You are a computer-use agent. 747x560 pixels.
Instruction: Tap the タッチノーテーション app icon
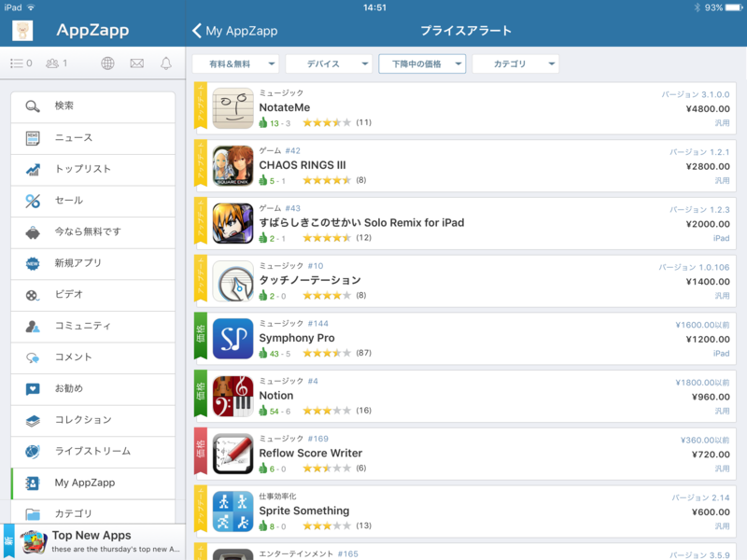[x=233, y=281]
